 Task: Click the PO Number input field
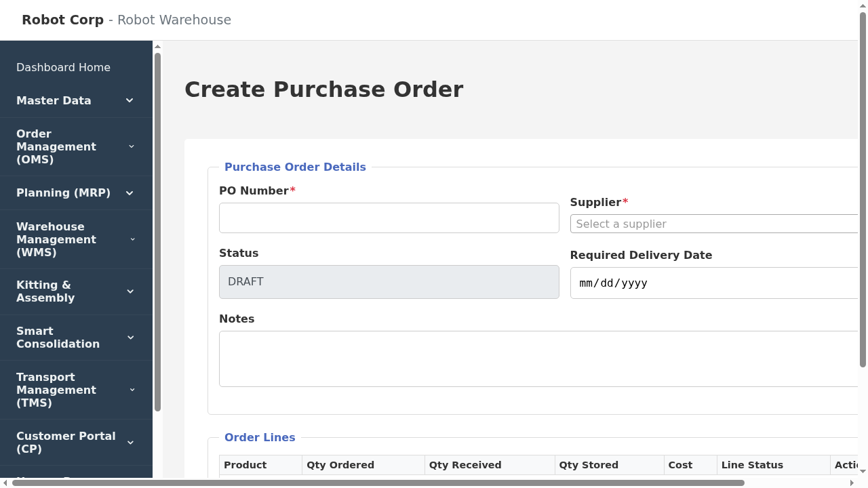tap(389, 218)
